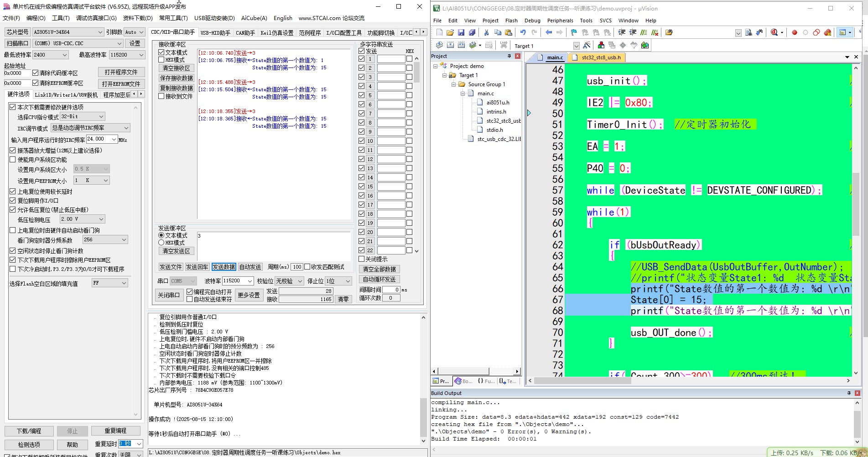Toggle 编程完自动打开 checkbox
The width and height of the screenshot is (868, 457).
click(190, 292)
